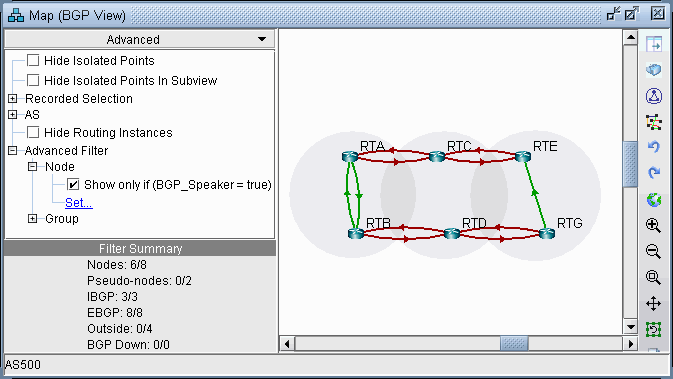Click the horizontal scrollbar thumb
Screen dimensions: 673x379
point(514,344)
